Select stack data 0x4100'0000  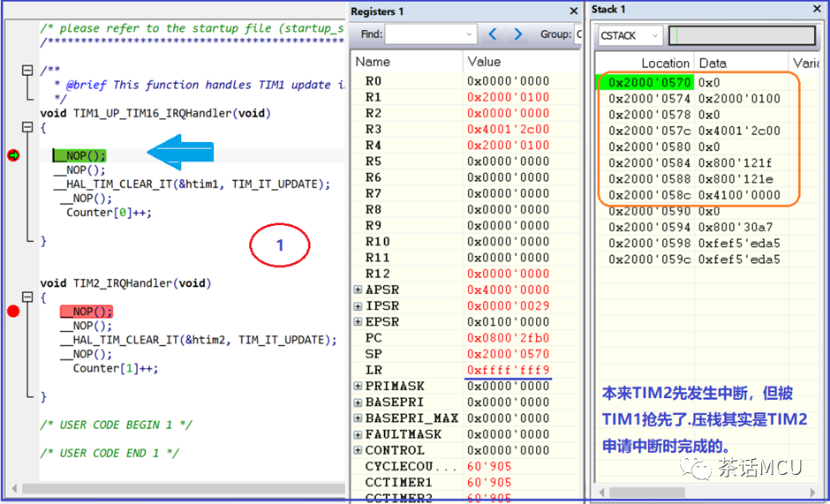click(739, 195)
